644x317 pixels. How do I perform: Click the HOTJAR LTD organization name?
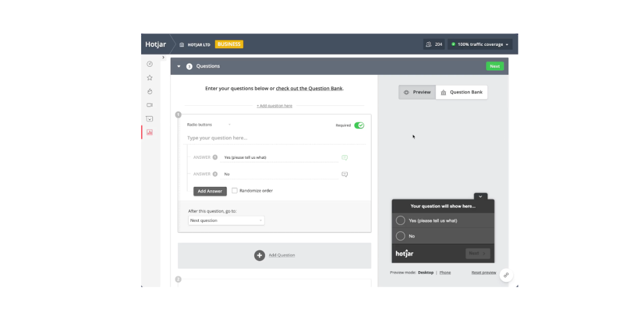click(x=199, y=45)
